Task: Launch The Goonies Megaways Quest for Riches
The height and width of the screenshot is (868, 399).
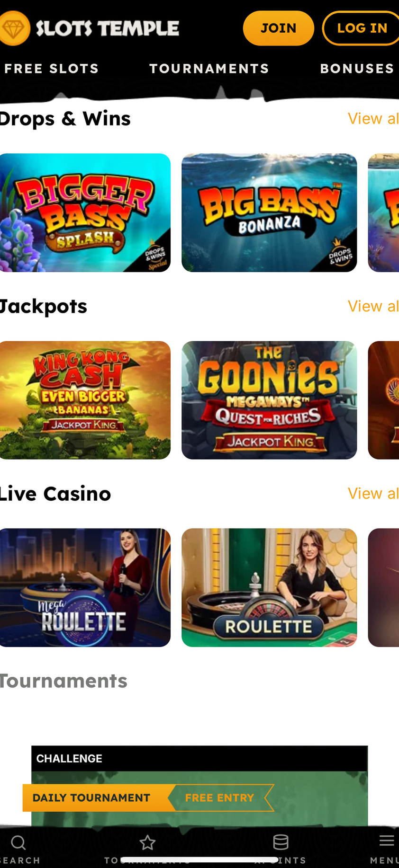Action: [x=269, y=400]
